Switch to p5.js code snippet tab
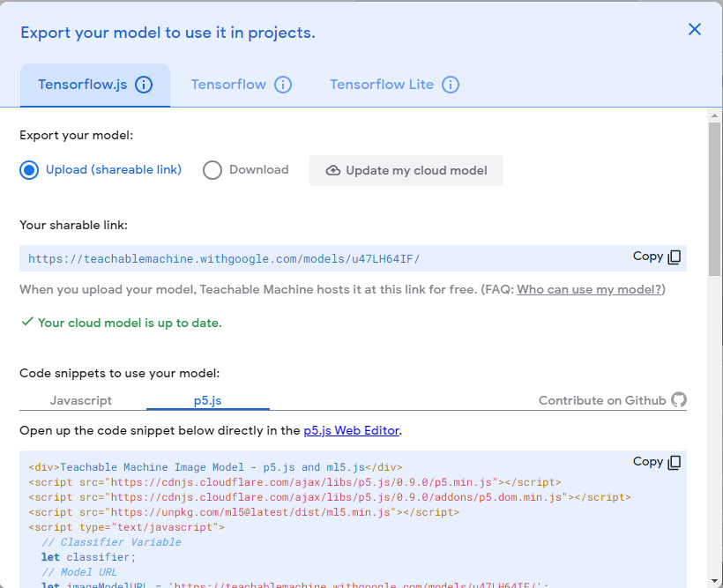This screenshot has height=588, width=723. (207, 400)
